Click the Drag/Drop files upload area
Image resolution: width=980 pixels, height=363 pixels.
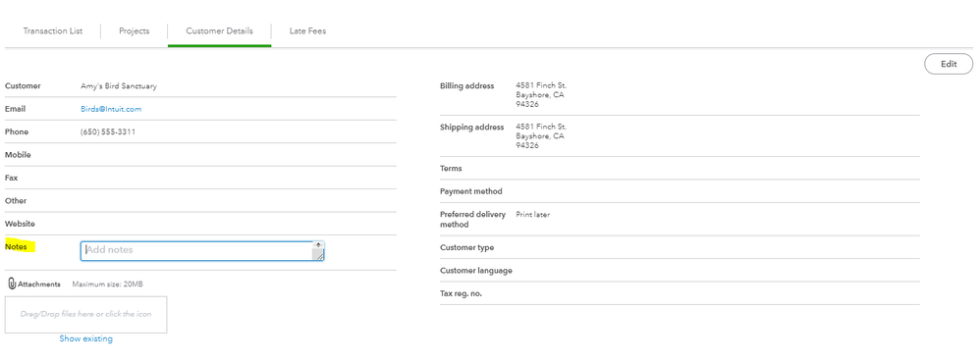coord(85,314)
